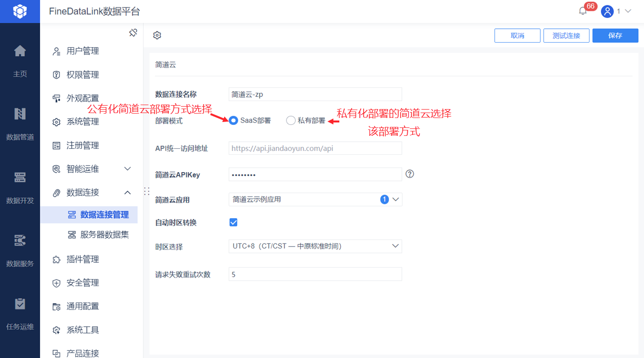This screenshot has width=644, height=358.
Task: Open 数据连接管理 in the sidebar
Action: [x=89, y=215]
